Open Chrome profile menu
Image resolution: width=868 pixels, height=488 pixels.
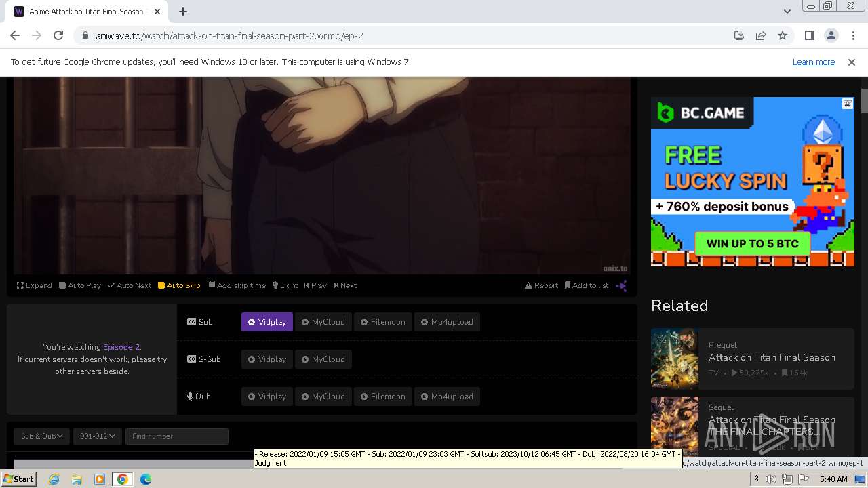tap(831, 35)
